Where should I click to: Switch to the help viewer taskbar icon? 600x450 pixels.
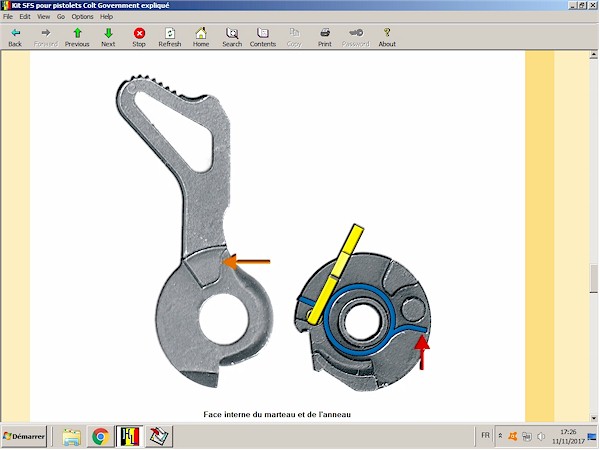point(130,436)
